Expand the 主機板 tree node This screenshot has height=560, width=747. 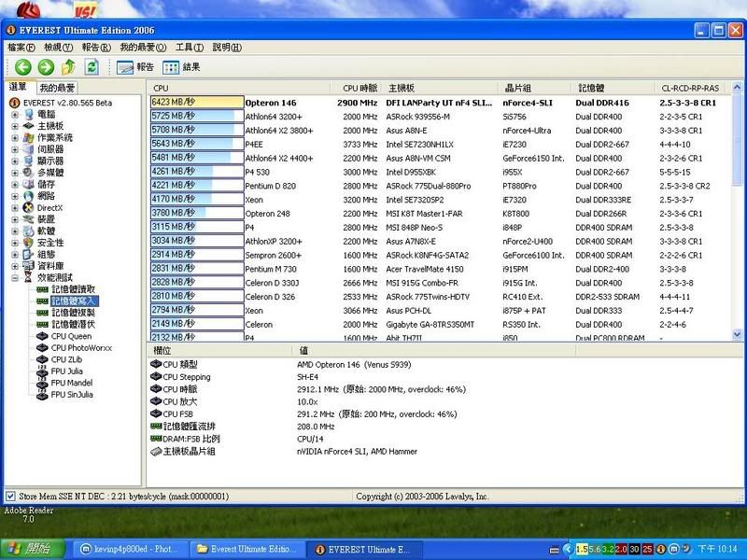click(x=16, y=126)
